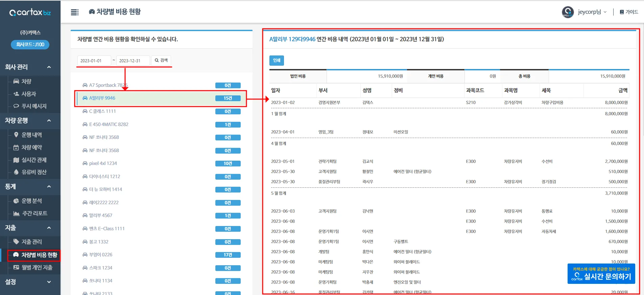This screenshot has width=644, height=295.
Task: Click the car icon beside 벤츠 E-Class 1111
Action: tap(85, 229)
